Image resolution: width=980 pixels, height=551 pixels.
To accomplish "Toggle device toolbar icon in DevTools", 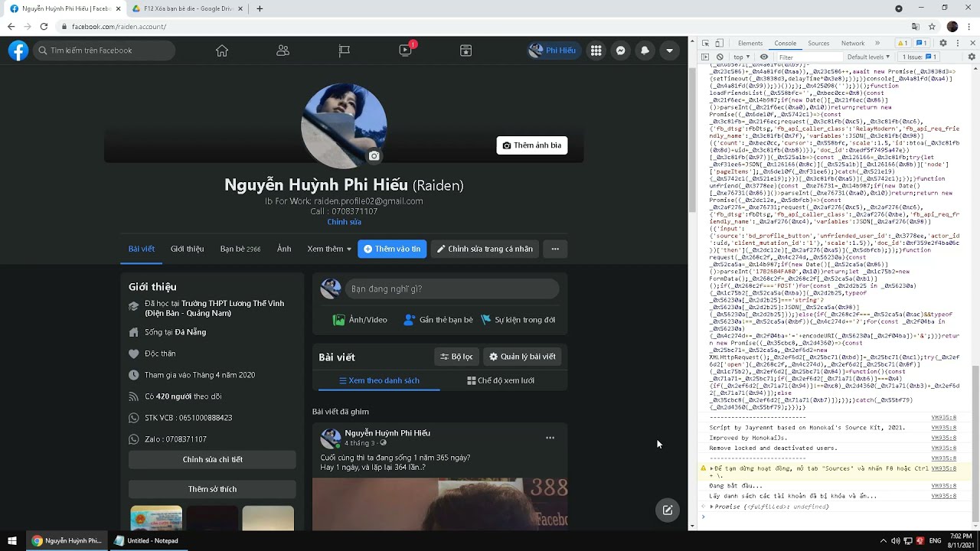I will point(721,43).
